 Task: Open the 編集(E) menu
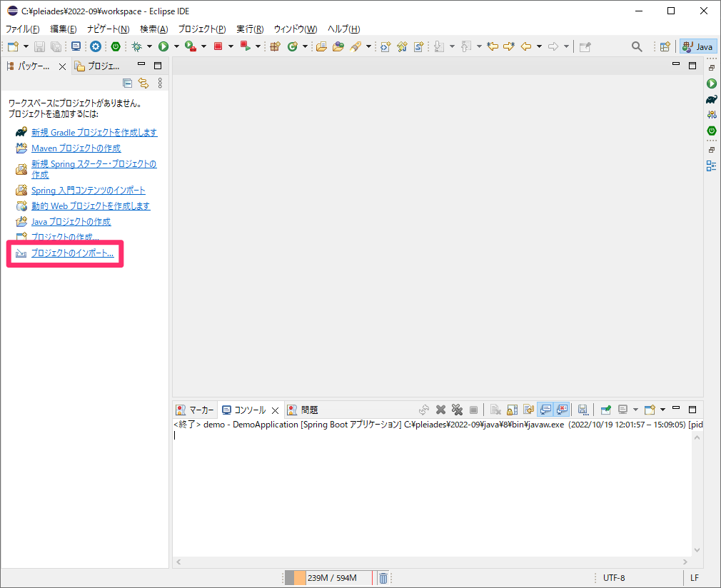[64, 29]
